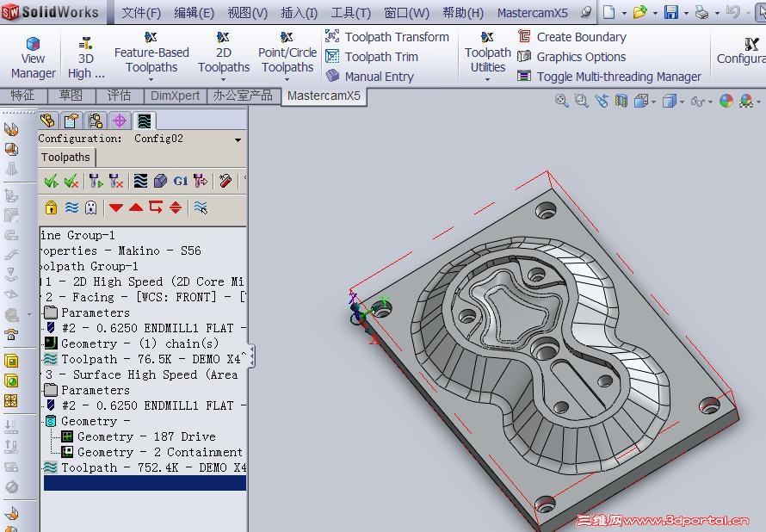Select Geometry - 2 Containment item

160,452
